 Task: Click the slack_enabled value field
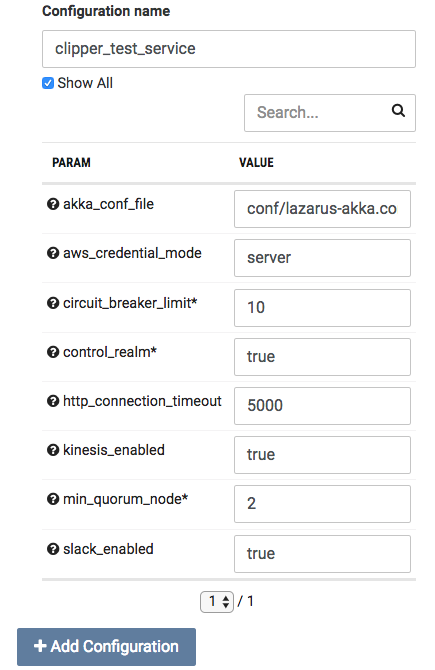tap(322, 554)
